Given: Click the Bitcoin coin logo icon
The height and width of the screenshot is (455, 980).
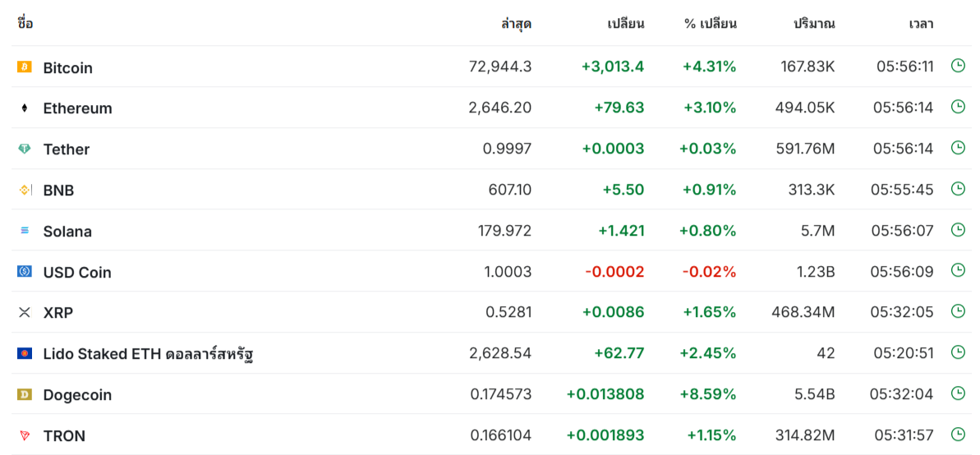Looking at the screenshot, I should pyautogui.click(x=25, y=67).
